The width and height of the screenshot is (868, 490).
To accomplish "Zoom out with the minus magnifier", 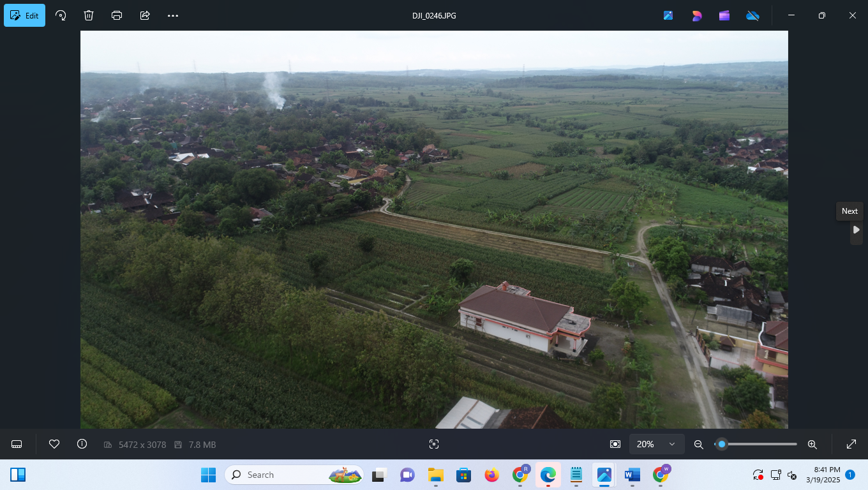I will pos(699,444).
